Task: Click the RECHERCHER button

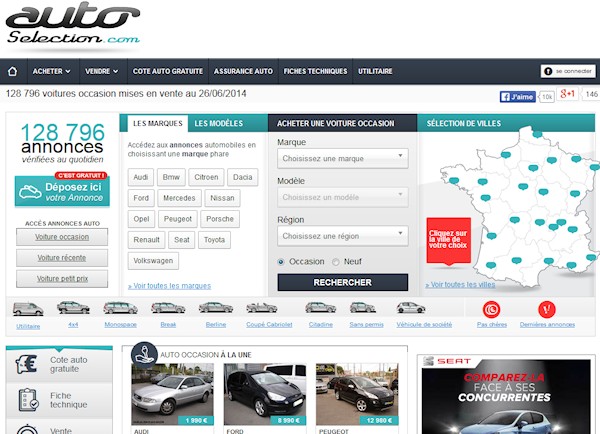Action: click(x=342, y=282)
